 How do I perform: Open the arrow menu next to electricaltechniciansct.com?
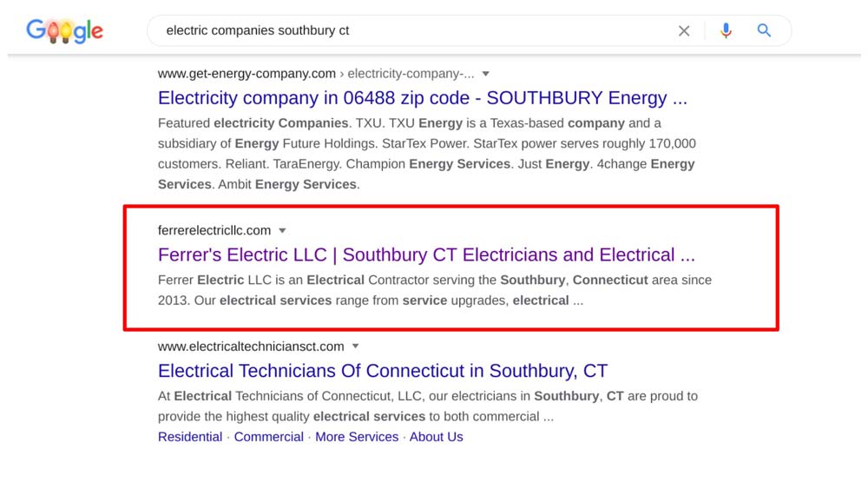[x=355, y=347]
